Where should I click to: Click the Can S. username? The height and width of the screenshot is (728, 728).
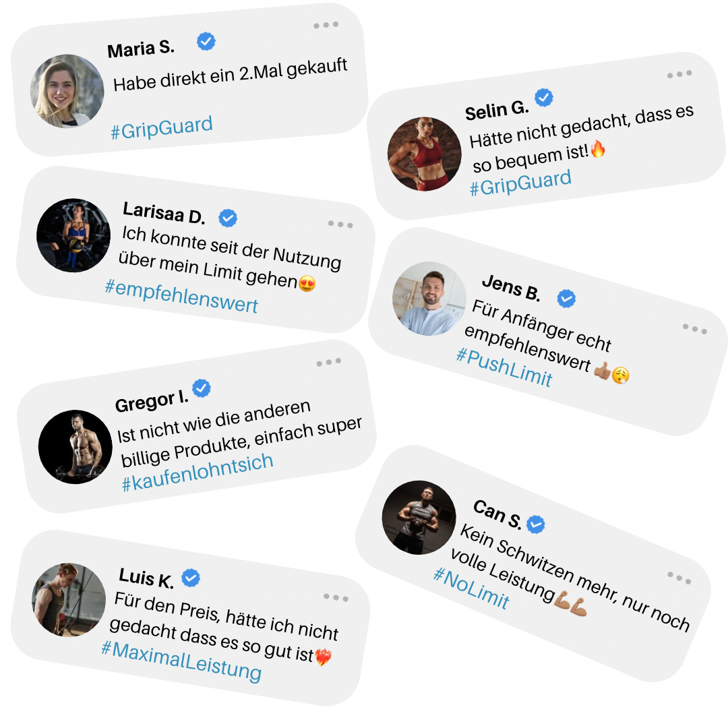point(497,514)
